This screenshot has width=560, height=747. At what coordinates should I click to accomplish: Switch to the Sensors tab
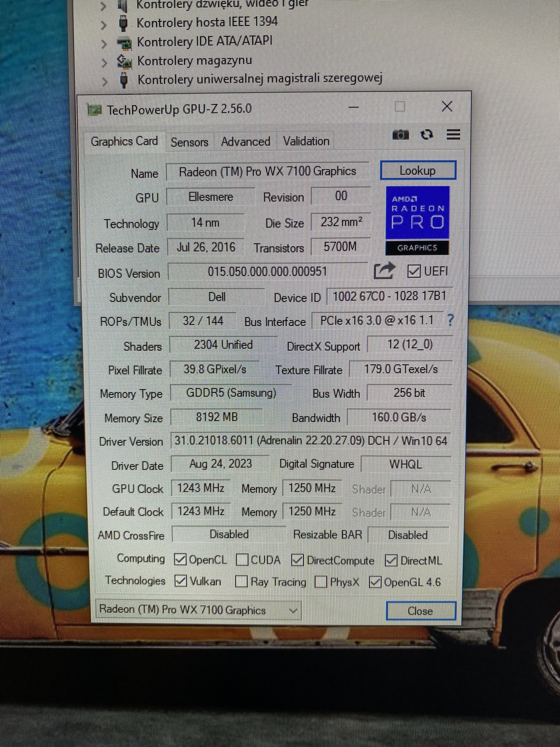[x=189, y=142]
